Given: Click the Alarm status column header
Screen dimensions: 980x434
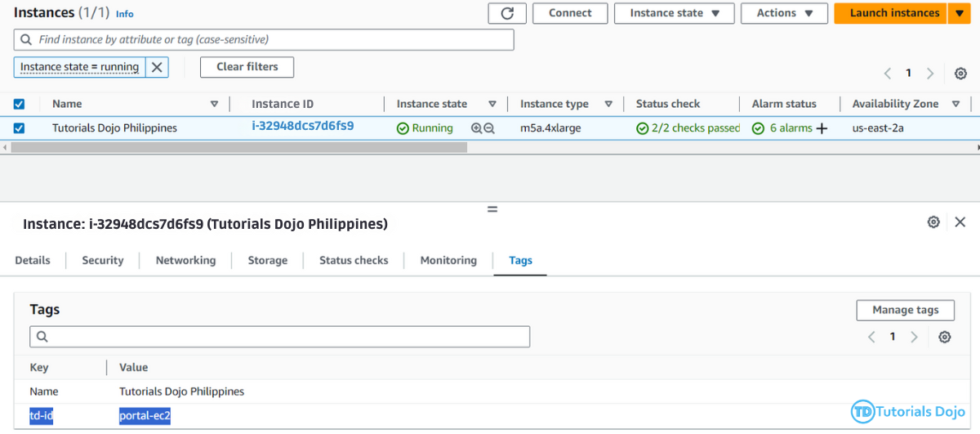Looking at the screenshot, I should 784,104.
